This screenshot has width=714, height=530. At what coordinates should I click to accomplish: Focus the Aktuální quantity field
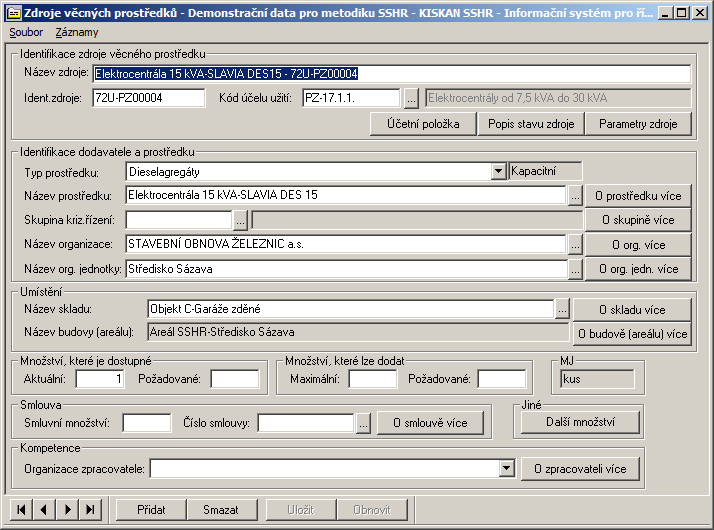click(x=100, y=379)
